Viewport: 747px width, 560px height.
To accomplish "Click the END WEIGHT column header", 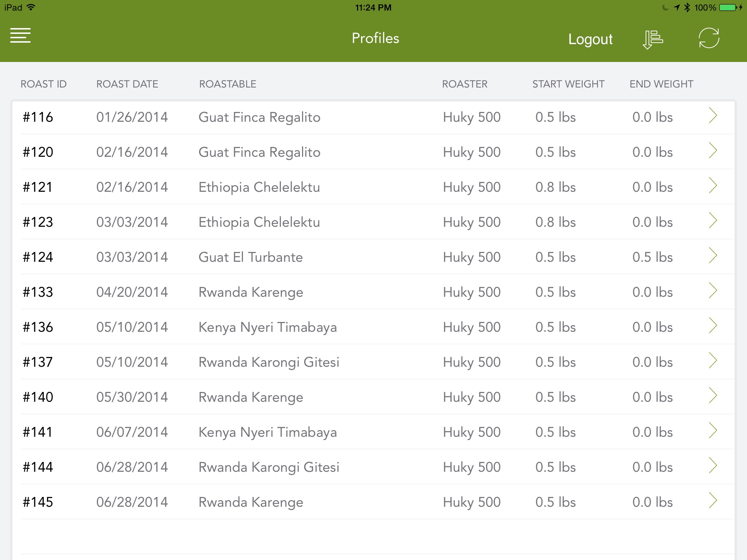I will (661, 84).
